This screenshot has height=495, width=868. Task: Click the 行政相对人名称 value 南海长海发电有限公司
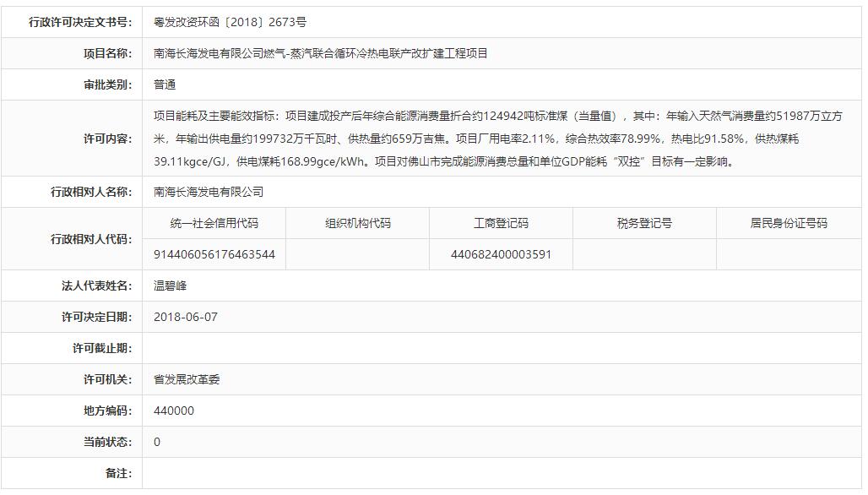[209, 193]
